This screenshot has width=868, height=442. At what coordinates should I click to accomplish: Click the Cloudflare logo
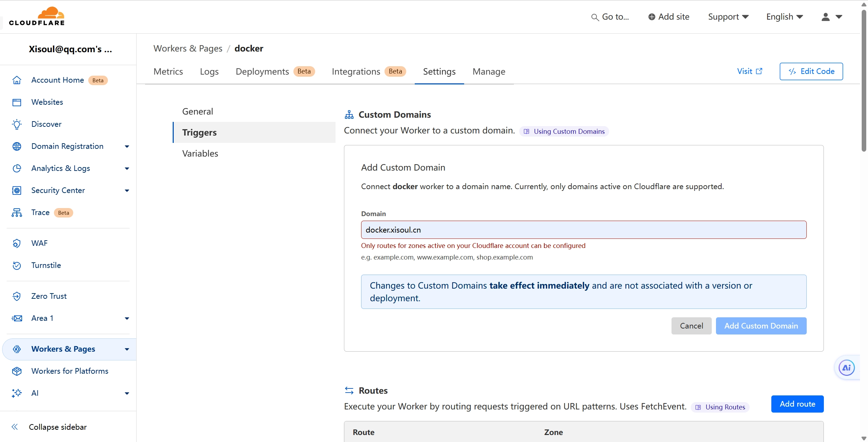pos(37,16)
